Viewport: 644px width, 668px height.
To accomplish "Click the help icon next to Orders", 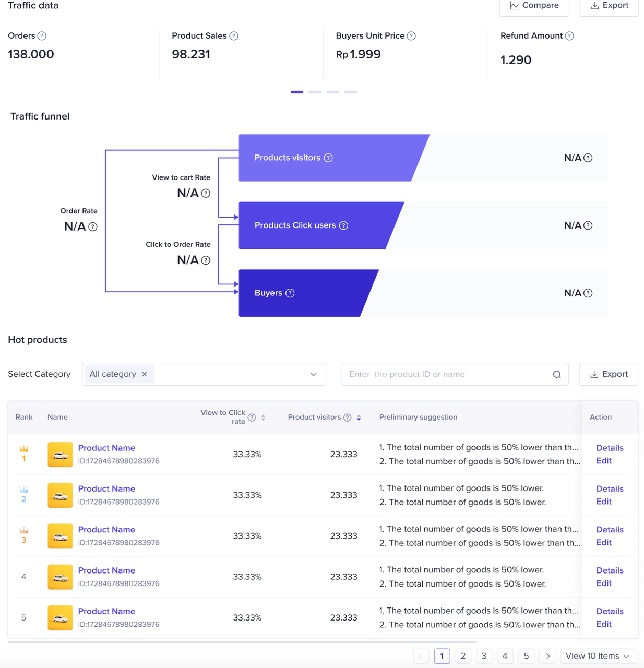I will [x=42, y=36].
